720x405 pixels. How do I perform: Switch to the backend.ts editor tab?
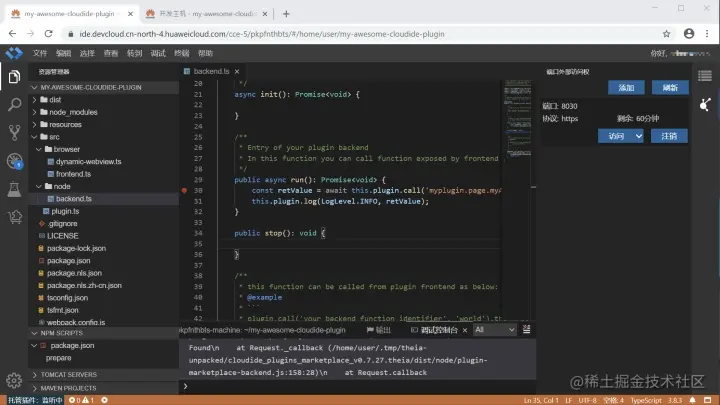(x=211, y=72)
